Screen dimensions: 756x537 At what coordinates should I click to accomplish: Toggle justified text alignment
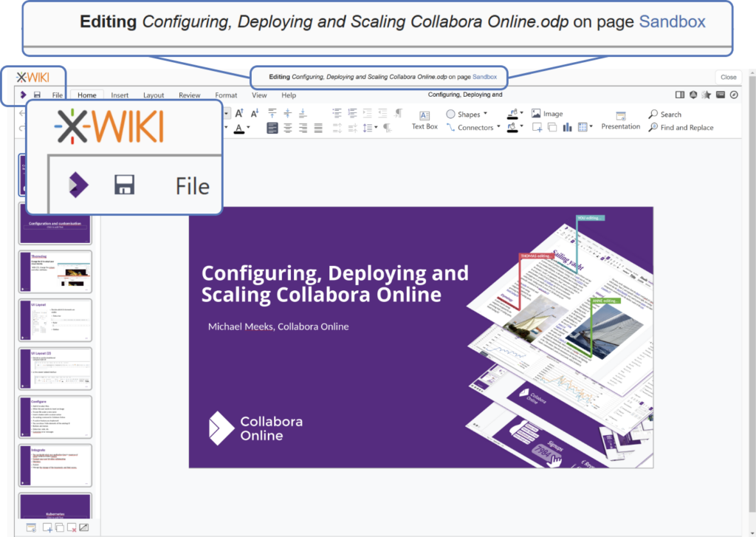click(318, 128)
